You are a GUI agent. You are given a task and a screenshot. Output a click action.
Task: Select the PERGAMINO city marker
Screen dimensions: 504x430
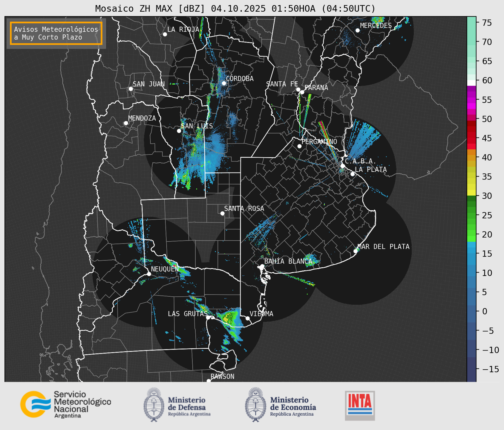tap(299, 146)
